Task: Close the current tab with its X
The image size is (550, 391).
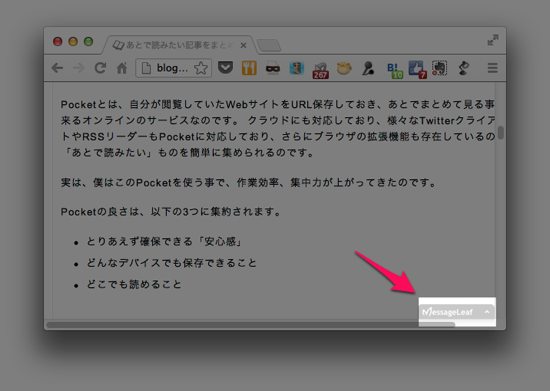Action: tap(243, 46)
